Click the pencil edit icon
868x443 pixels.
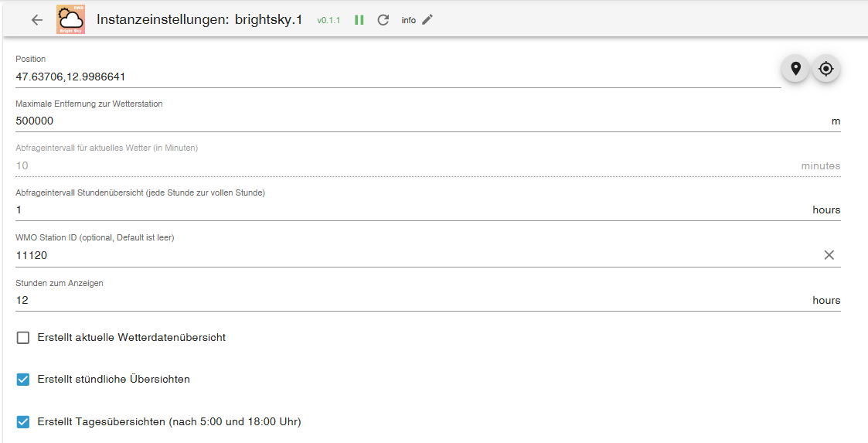427,20
